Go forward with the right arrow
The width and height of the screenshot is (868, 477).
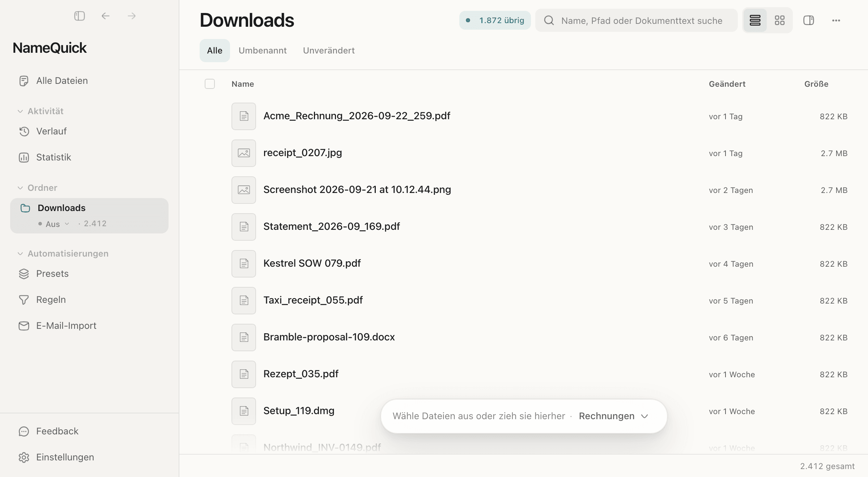tap(132, 16)
